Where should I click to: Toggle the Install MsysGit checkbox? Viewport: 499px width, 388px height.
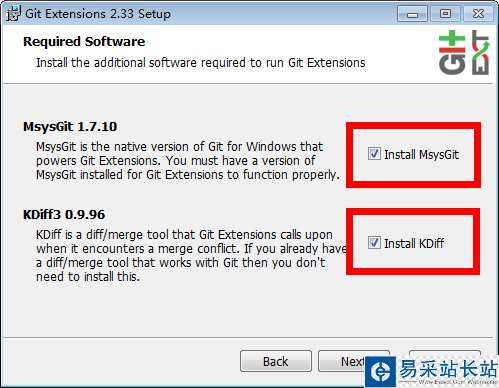(374, 154)
